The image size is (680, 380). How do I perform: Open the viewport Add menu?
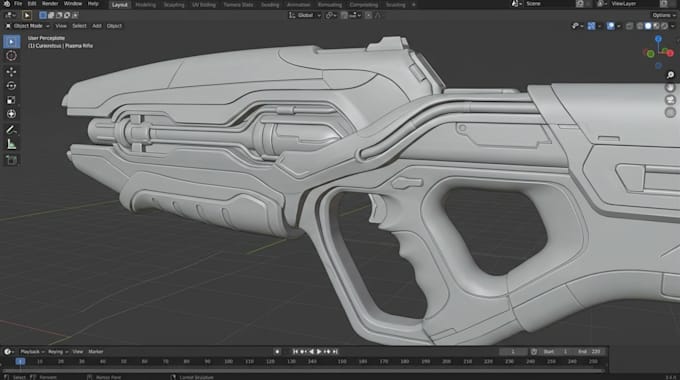(97, 26)
